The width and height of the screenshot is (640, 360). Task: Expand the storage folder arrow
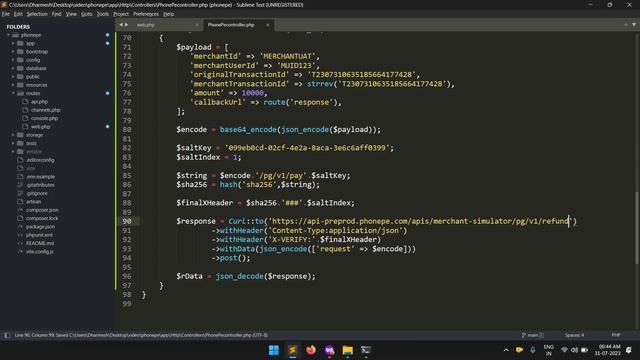(13, 135)
